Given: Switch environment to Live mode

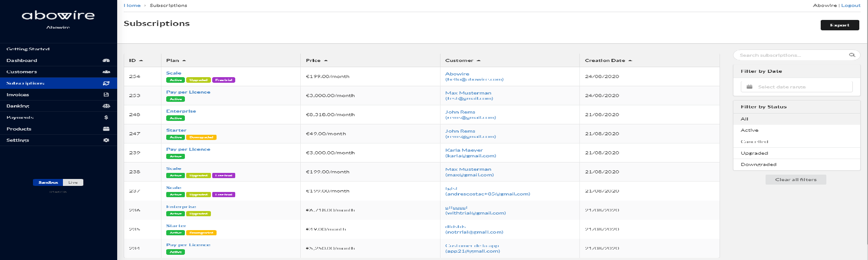Looking at the screenshot, I should (x=73, y=182).
